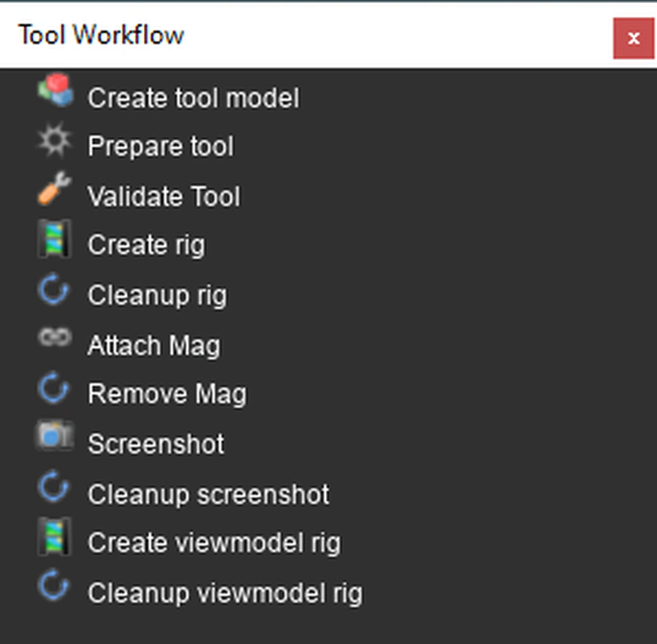Click the Cleanup screenshot refresh icon

pos(55,488)
